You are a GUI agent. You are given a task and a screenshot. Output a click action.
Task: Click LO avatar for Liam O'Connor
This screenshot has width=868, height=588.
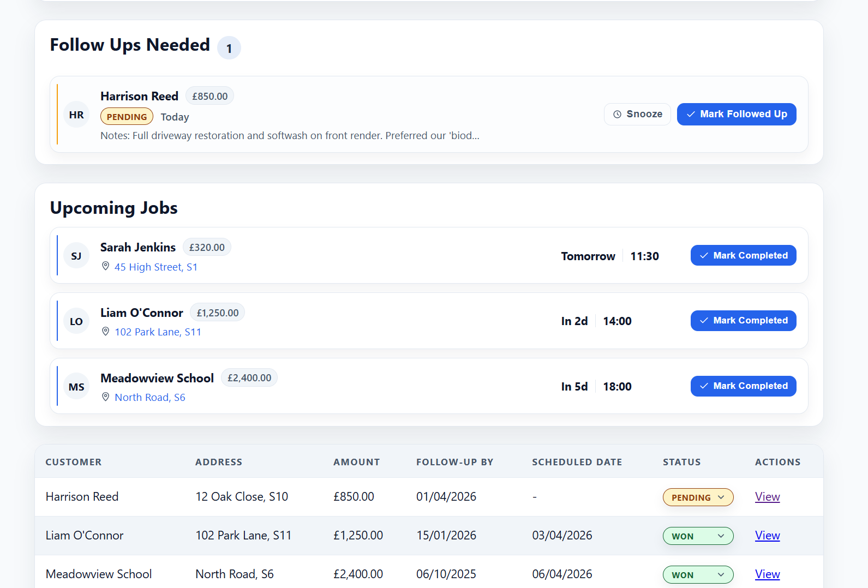(x=76, y=321)
